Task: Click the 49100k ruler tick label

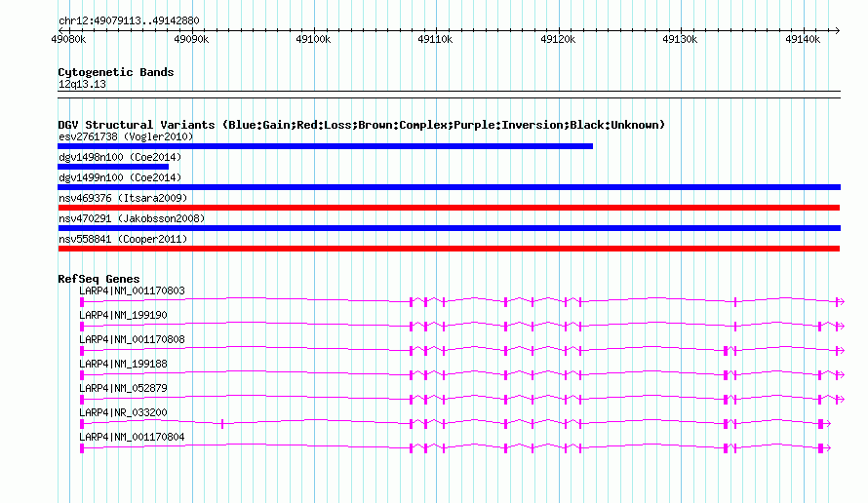Action: pyautogui.click(x=313, y=39)
